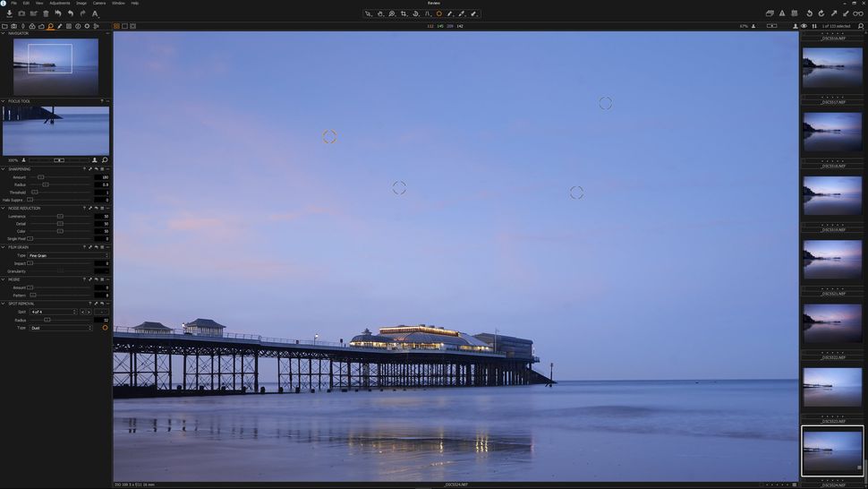
Task: Select the Crop cursor tool
Action: pyautogui.click(x=404, y=13)
